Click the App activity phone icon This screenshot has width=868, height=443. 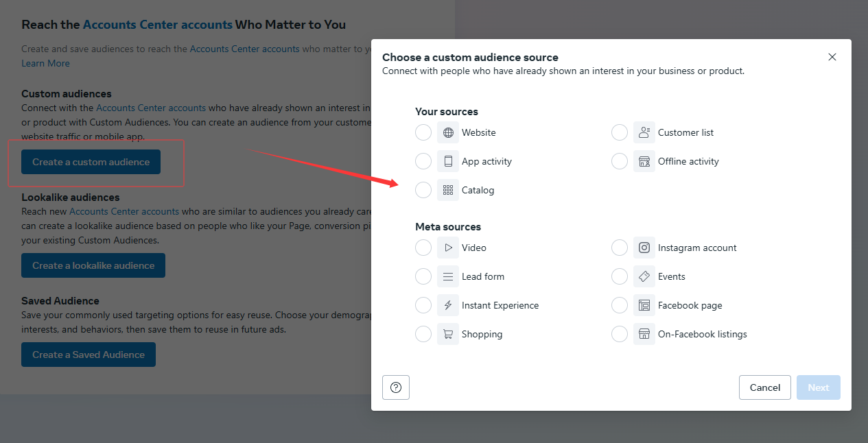(448, 161)
